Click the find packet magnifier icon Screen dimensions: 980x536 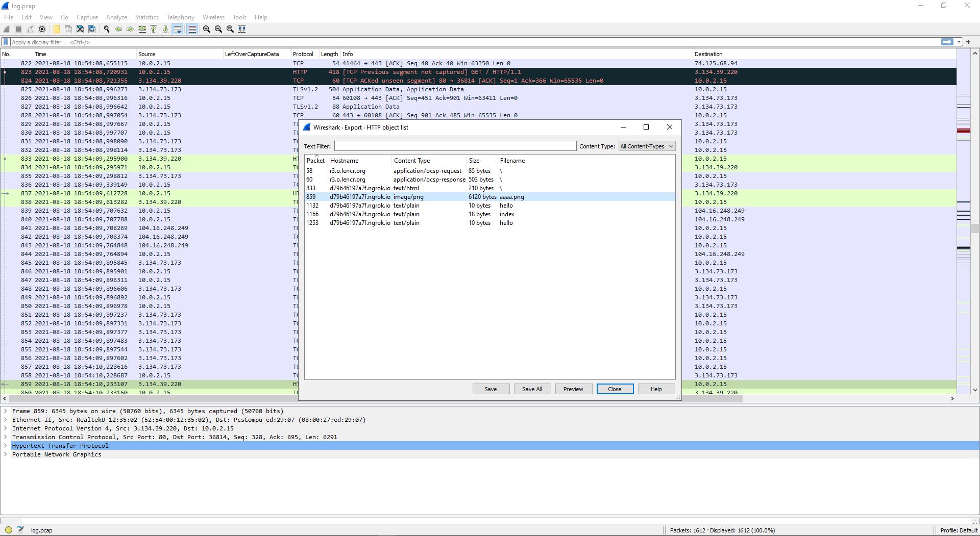point(107,29)
